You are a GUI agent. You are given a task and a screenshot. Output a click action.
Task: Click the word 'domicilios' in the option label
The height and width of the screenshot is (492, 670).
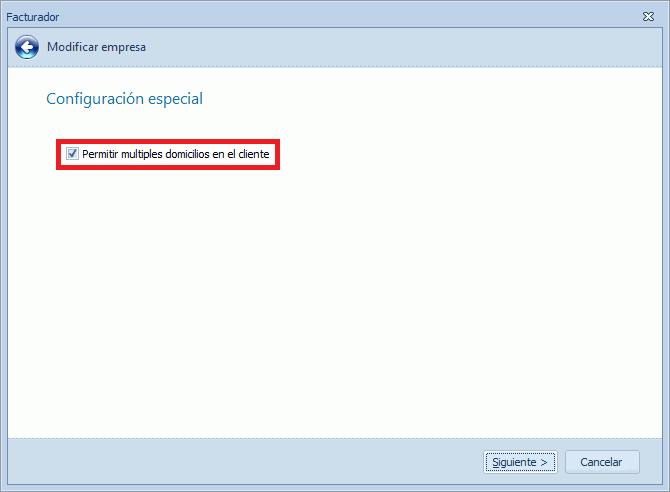click(187, 154)
